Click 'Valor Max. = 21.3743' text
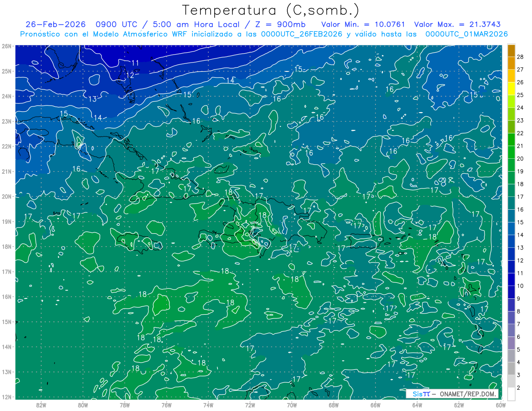Screen dimensions: 532x411 click(x=458, y=24)
